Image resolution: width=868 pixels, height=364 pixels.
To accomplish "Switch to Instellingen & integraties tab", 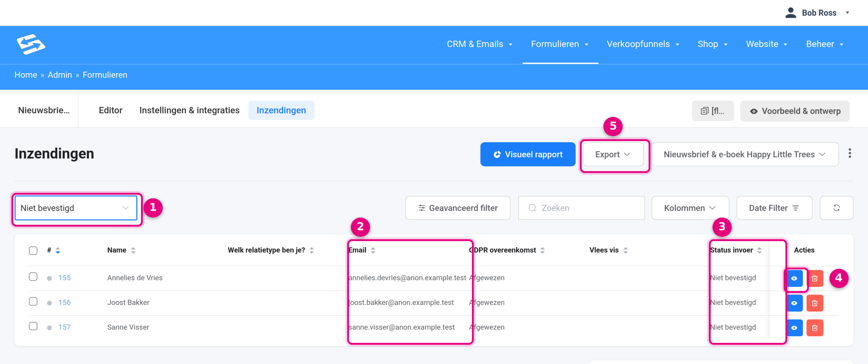I will point(189,110).
